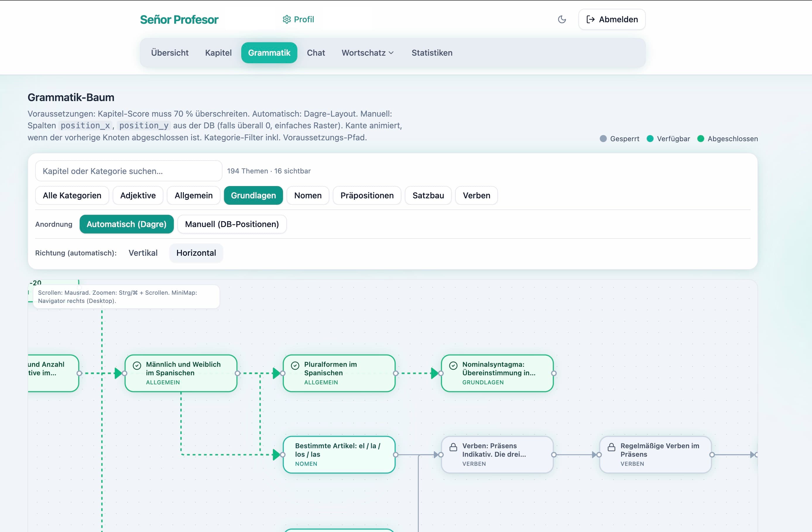Viewport: 812px width, 532px height.
Task: Click the Verfügbar green legend dot
Action: point(650,139)
